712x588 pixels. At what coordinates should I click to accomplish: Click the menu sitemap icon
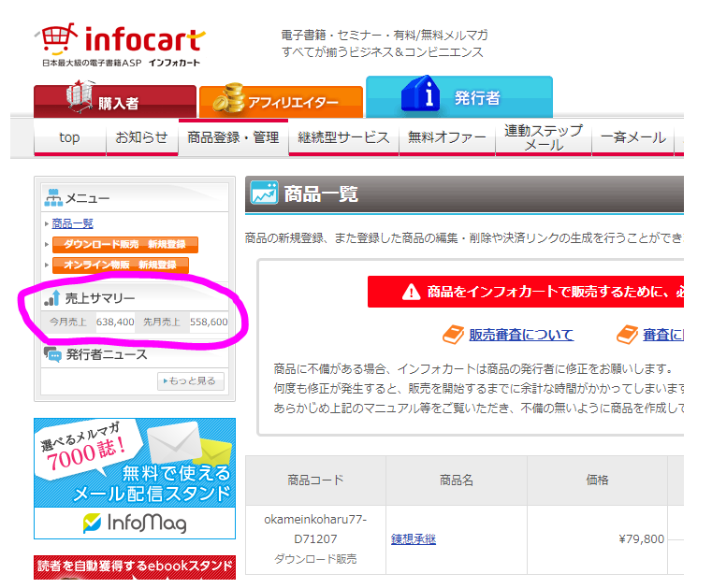(52, 198)
